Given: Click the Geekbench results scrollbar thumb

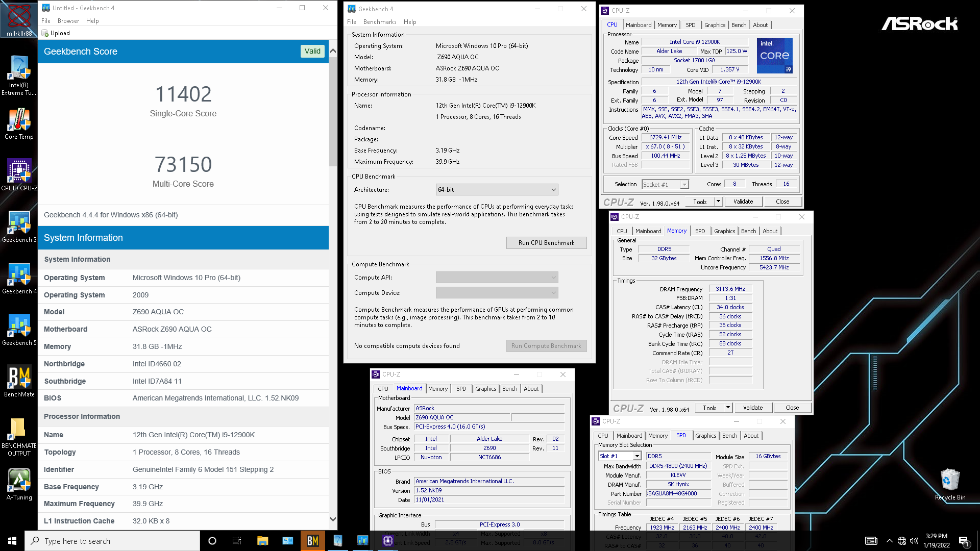Looking at the screenshot, I should point(333,111).
